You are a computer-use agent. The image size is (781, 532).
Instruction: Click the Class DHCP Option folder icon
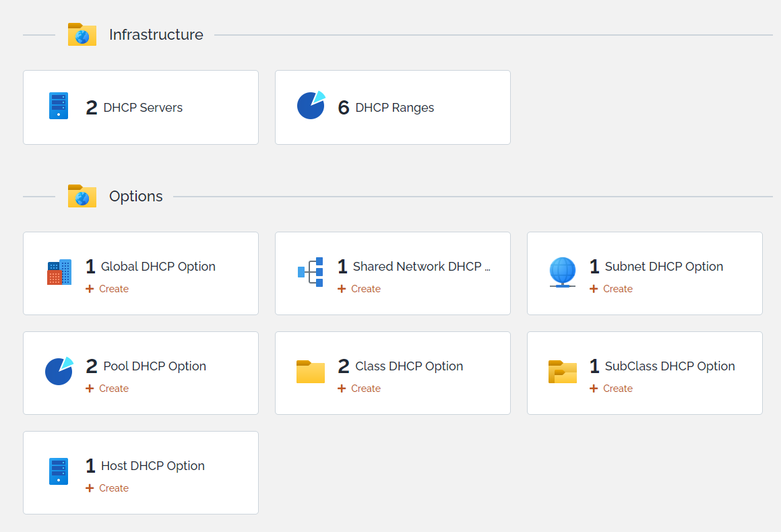[x=311, y=372]
